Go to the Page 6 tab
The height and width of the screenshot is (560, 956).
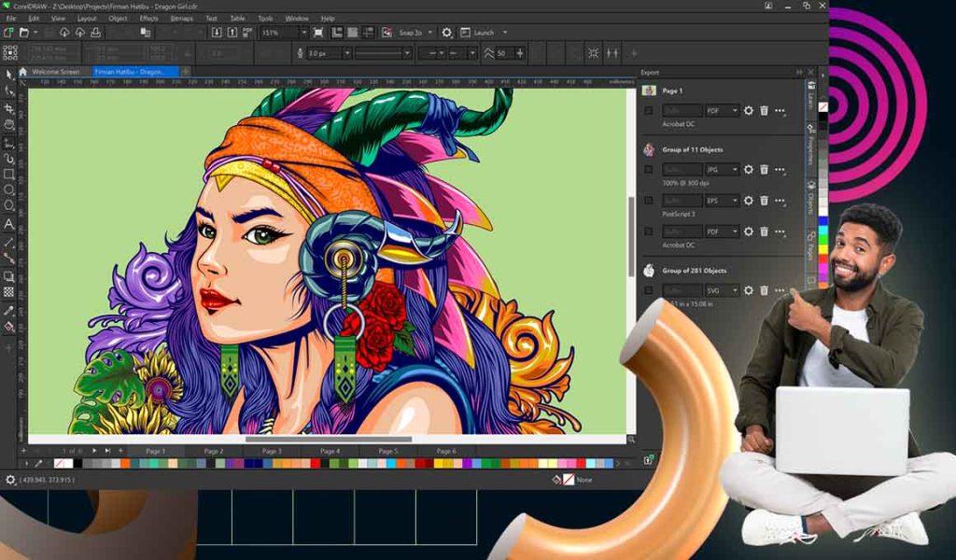[446, 451]
